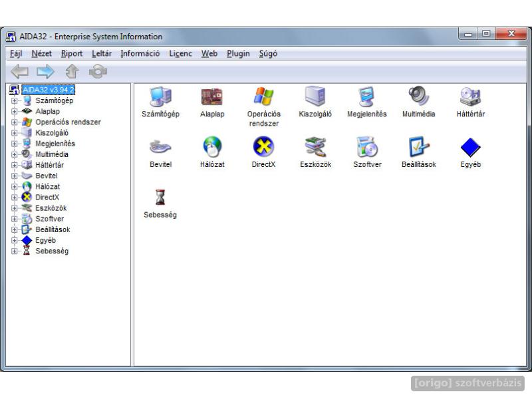The height and width of the screenshot is (399, 532).
Task: Select the Megjelenítés label in the left tree
Action: click(x=55, y=144)
